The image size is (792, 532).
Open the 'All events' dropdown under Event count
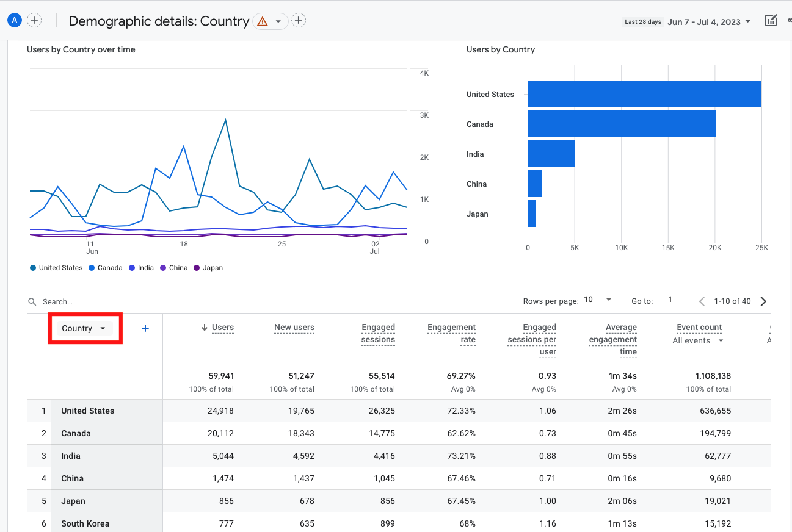[698, 340]
